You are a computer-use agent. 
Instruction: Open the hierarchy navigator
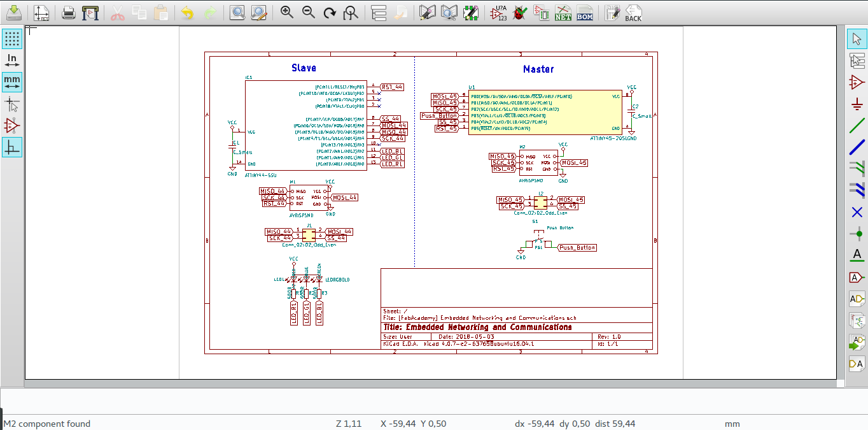[x=379, y=12]
